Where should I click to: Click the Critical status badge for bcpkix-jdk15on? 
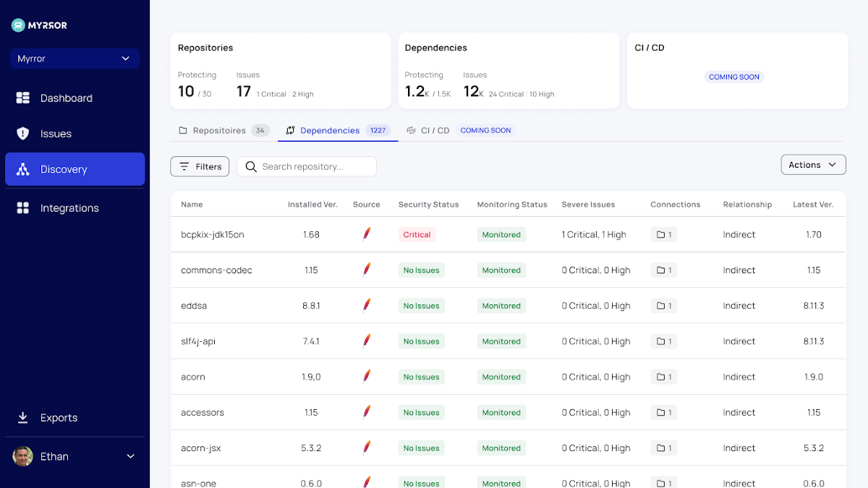pos(417,235)
